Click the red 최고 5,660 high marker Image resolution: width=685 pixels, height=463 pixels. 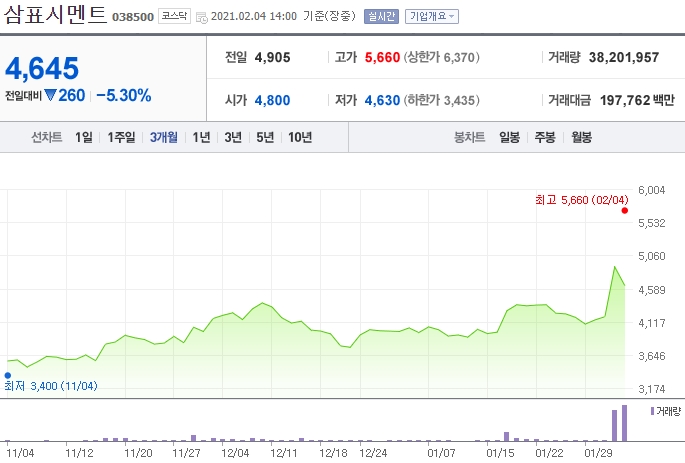tap(625, 211)
